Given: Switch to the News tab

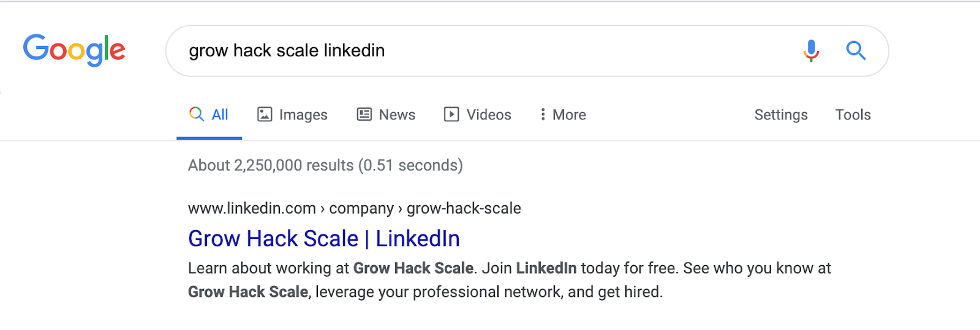Looking at the screenshot, I should [386, 114].
